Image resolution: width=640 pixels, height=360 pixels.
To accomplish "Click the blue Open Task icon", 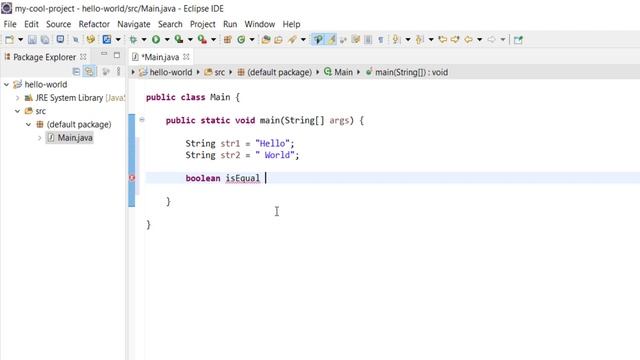I will pos(107,40).
